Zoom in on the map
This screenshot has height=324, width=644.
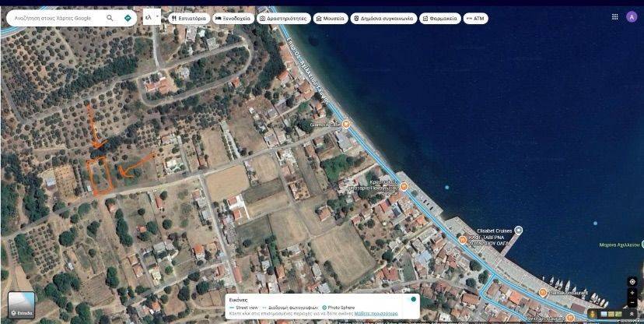pos(632,294)
